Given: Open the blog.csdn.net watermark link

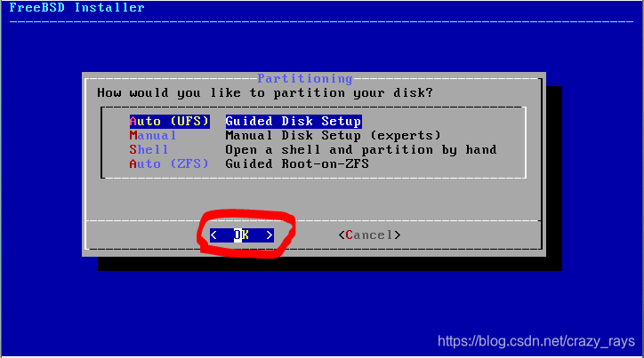Looking at the screenshot, I should 536,341.
